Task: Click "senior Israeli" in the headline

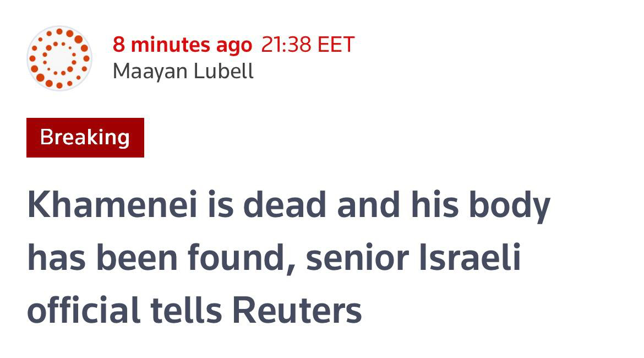Action: (x=413, y=258)
